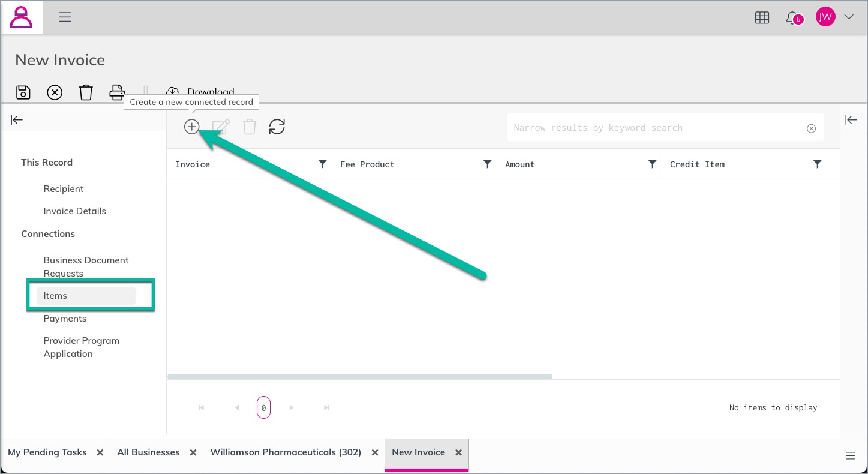This screenshot has width=868, height=474.
Task: Open Business Document Requests connection
Action: pyautogui.click(x=86, y=267)
